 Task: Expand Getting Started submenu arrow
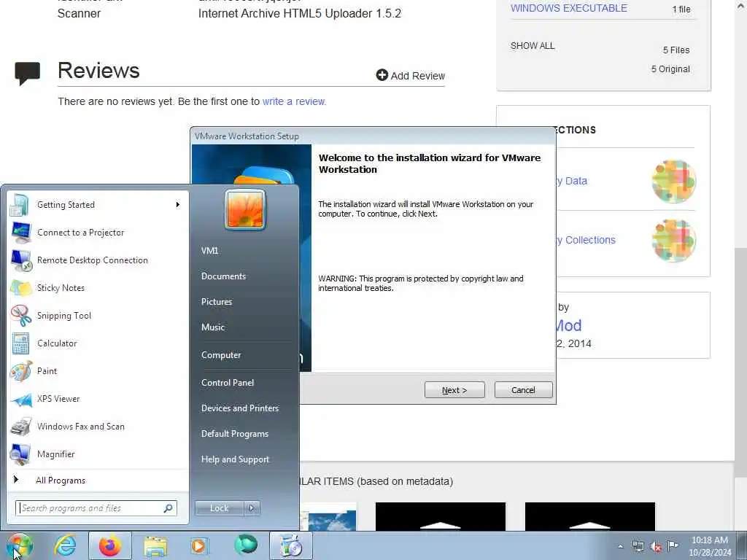tap(178, 205)
